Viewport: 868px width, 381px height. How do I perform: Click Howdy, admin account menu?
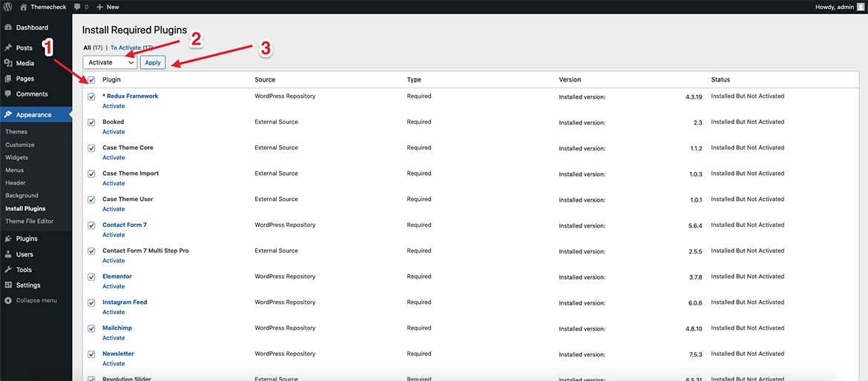click(x=839, y=7)
